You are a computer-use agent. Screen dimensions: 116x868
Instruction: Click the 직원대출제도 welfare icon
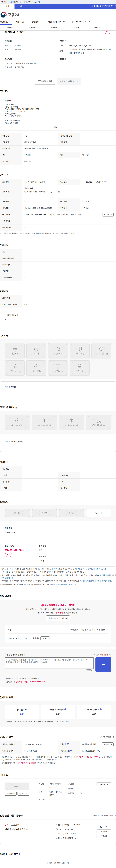(x=36, y=368)
